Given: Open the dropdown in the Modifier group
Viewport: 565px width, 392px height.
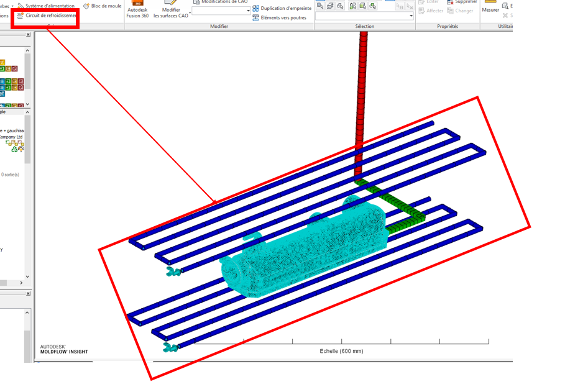Looking at the screenshot, I should (248, 11).
